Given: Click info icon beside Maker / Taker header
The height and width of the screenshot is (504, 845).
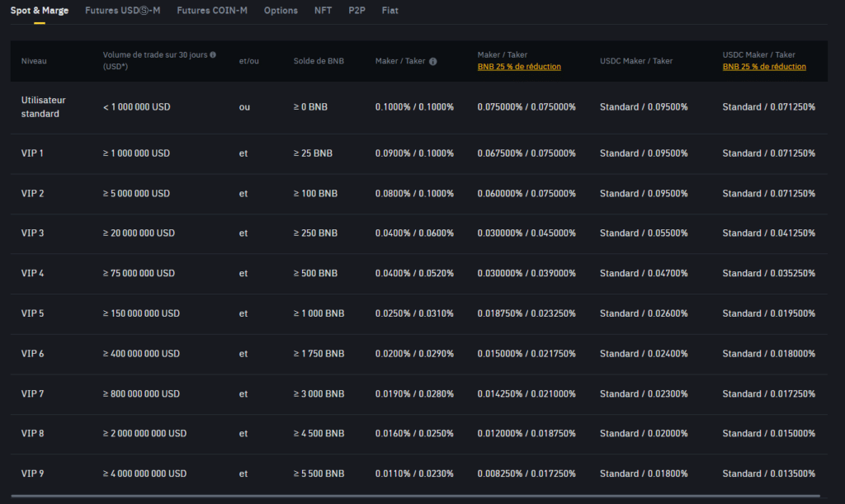Looking at the screenshot, I should click(432, 61).
